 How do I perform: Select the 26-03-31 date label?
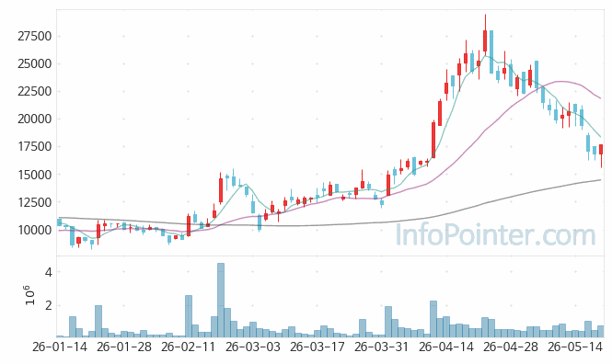tap(381, 347)
